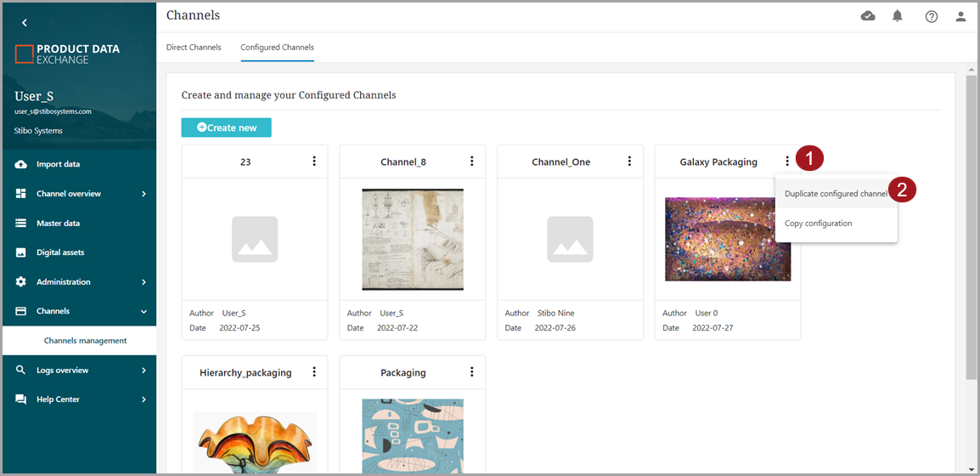980x476 pixels.
Task: Click three-dot menu on the 23 card
Action: (x=314, y=161)
